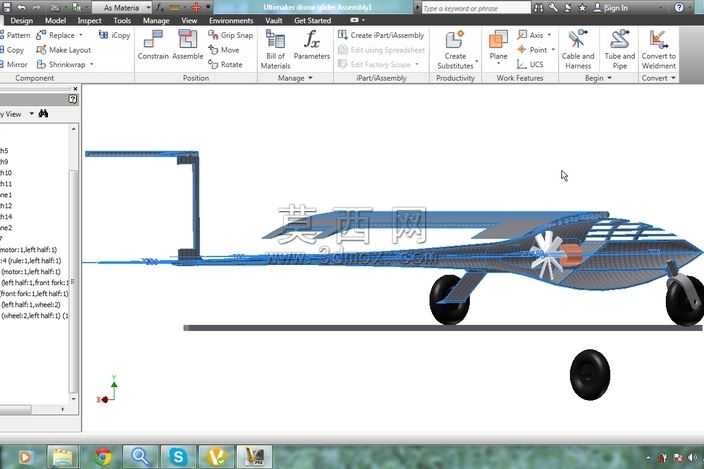Expand the Replace dropdown arrow

click(81, 35)
